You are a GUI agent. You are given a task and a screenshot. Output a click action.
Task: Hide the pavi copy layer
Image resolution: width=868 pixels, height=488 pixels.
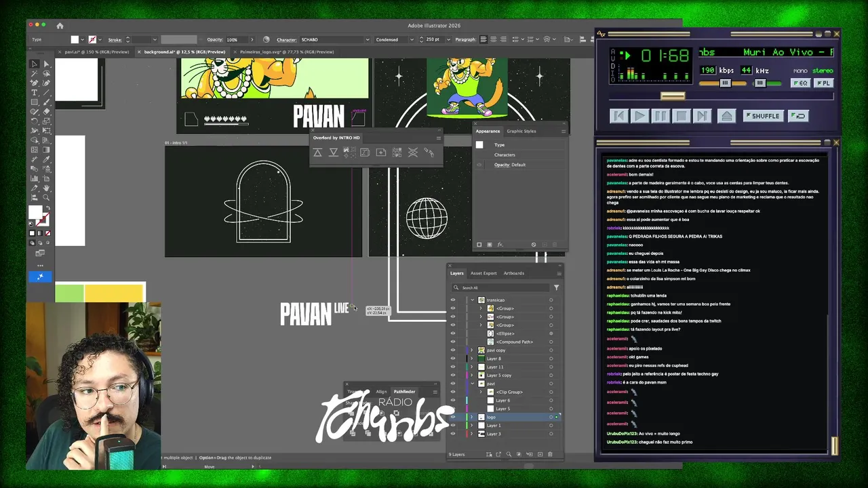point(453,350)
